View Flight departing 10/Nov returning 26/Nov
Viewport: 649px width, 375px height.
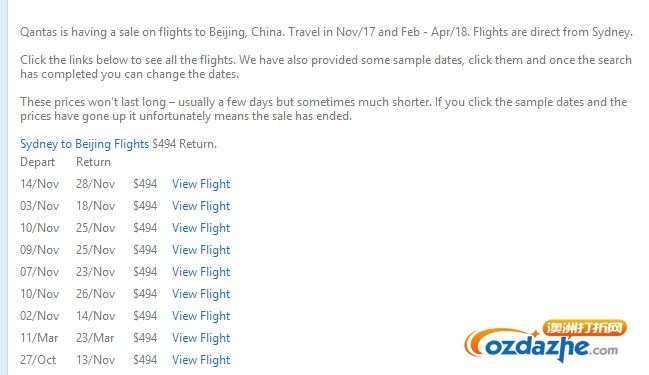coord(201,294)
